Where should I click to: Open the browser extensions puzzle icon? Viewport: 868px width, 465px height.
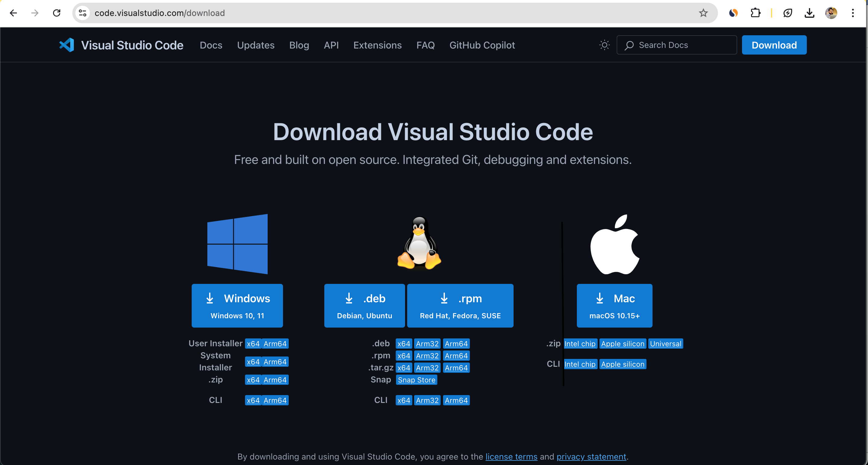point(756,13)
